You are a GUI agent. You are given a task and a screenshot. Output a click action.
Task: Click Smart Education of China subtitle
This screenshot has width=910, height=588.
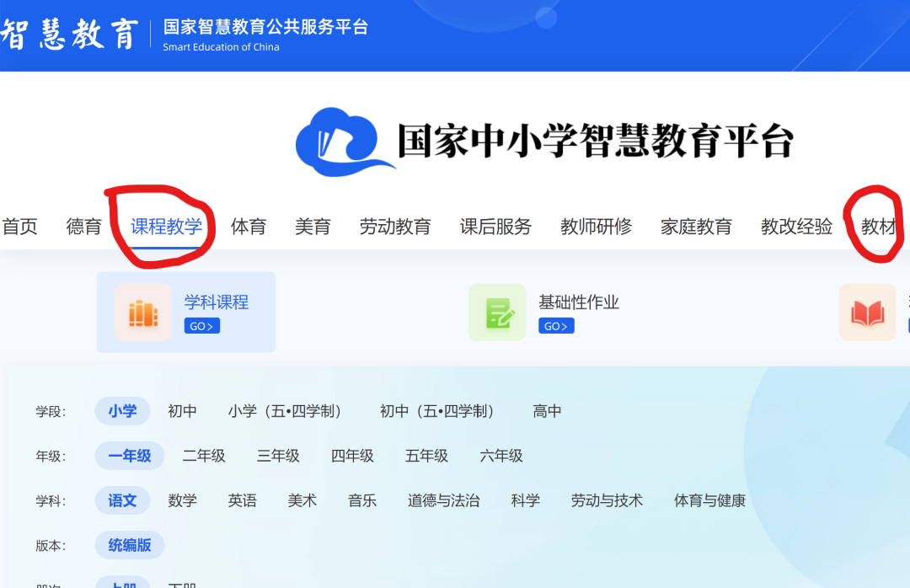(221, 47)
